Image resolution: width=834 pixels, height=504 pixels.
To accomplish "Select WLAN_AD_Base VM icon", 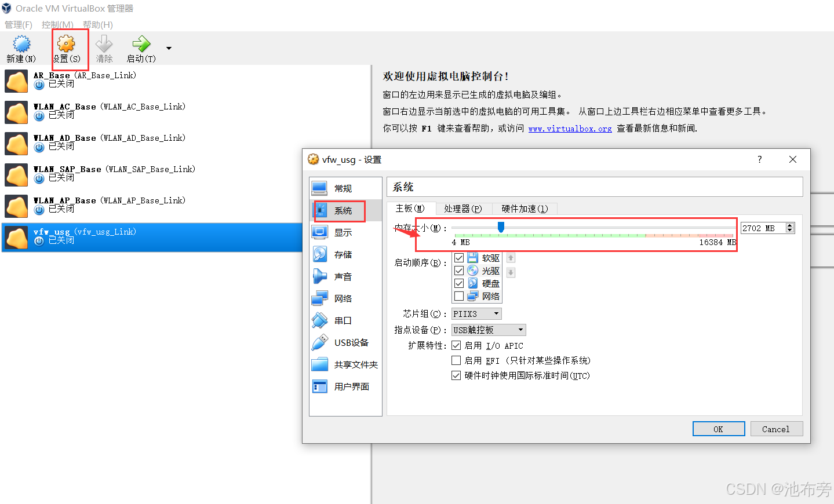I will (x=16, y=144).
